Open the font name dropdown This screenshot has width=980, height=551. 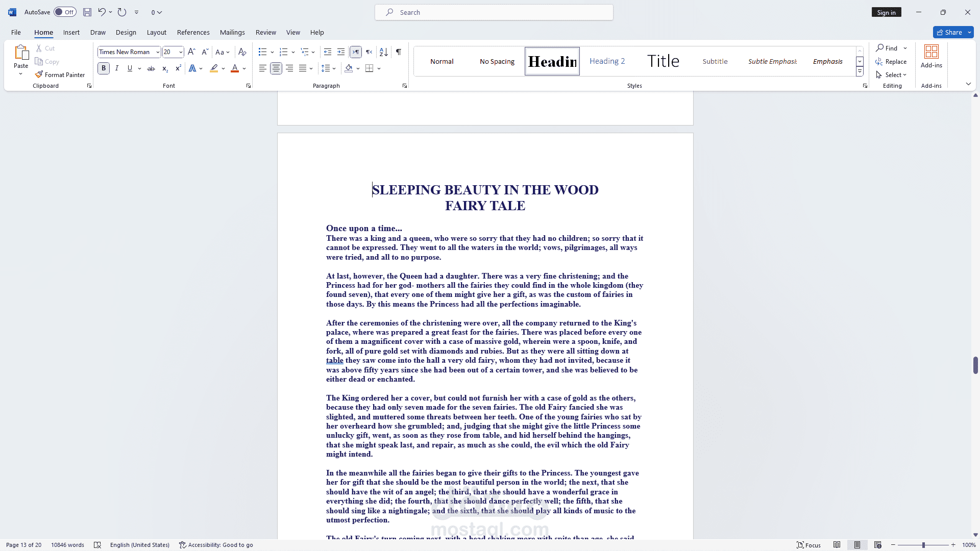(x=158, y=52)
